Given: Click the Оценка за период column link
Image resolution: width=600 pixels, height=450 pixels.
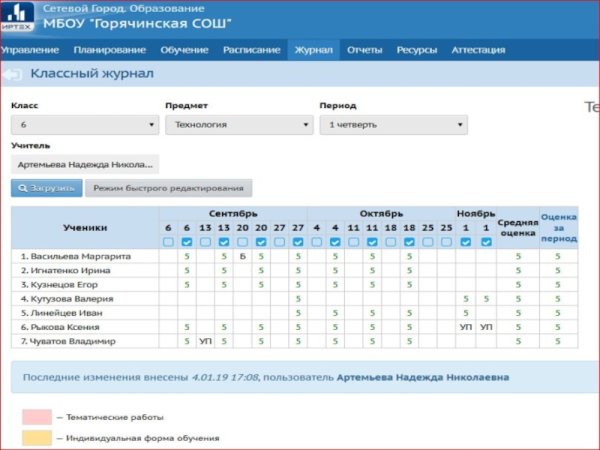Looking at the screenshot, I should click(x=559, y=228).
